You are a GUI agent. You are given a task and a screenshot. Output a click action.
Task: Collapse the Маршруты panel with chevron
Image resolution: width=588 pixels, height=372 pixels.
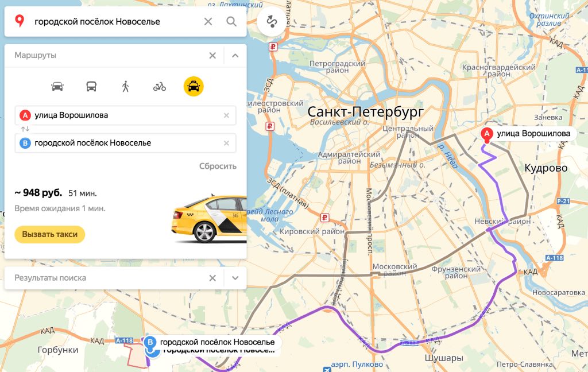tap(235, 56)
